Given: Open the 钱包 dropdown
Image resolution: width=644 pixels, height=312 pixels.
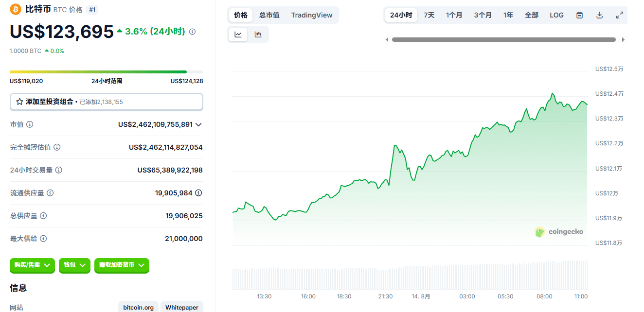Looking at the screenshot, I should [x=75, y=265].
